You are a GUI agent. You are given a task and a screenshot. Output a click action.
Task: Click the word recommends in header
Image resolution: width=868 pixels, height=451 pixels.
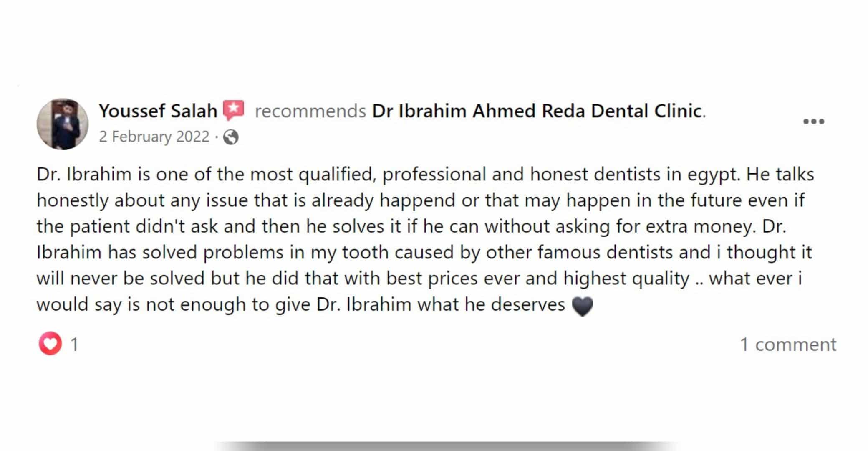310,111
